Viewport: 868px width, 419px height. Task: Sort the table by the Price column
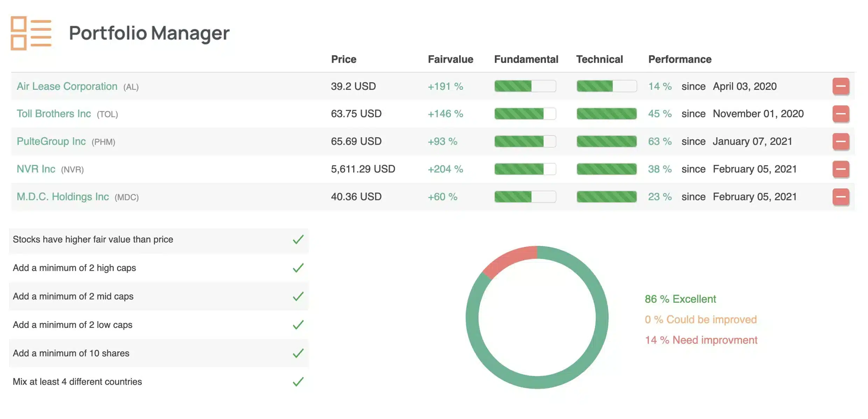[x=344, y=59]
